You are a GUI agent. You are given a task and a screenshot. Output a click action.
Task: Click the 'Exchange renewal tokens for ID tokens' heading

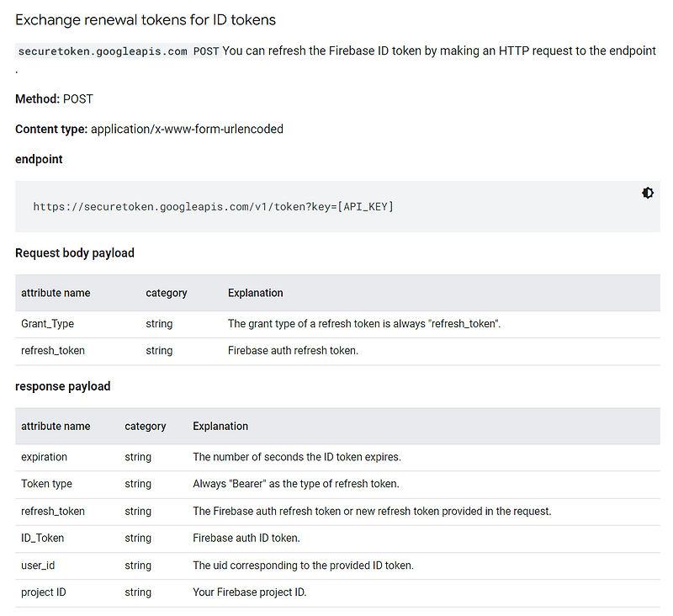click(x=146, y=19)
